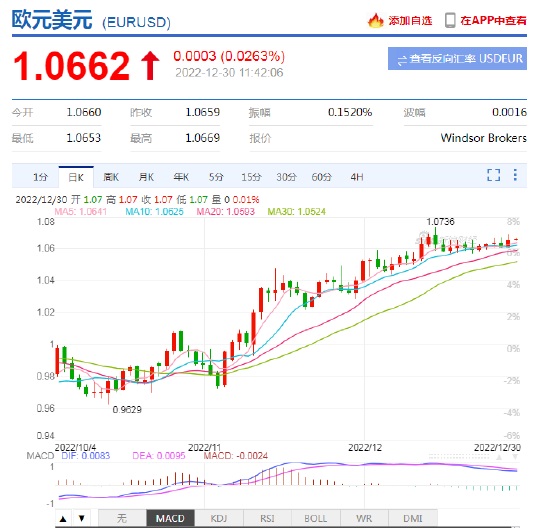Click the 1.0736 high price label
Screen dimensions: 550x528
click(x=440, y=222)
